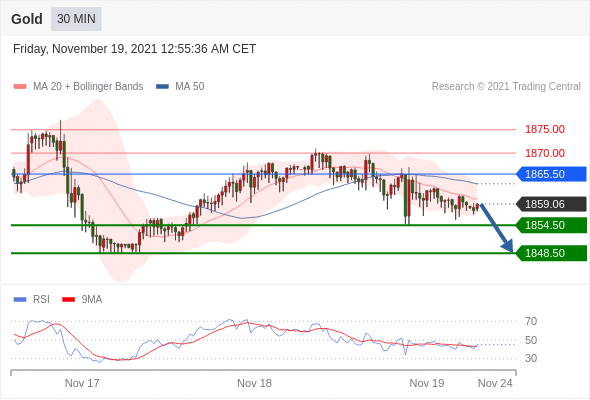Click the RSI 30 level label

(531, 358)
